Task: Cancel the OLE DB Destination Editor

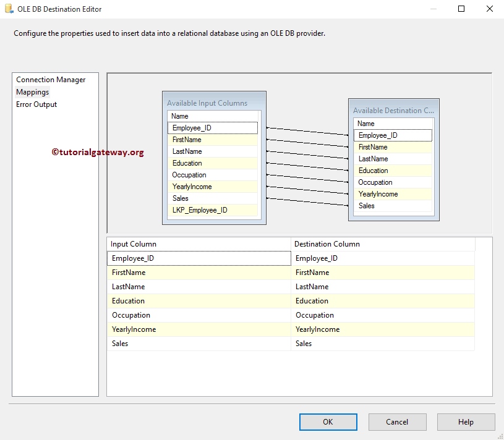Action: click(397, 421)
